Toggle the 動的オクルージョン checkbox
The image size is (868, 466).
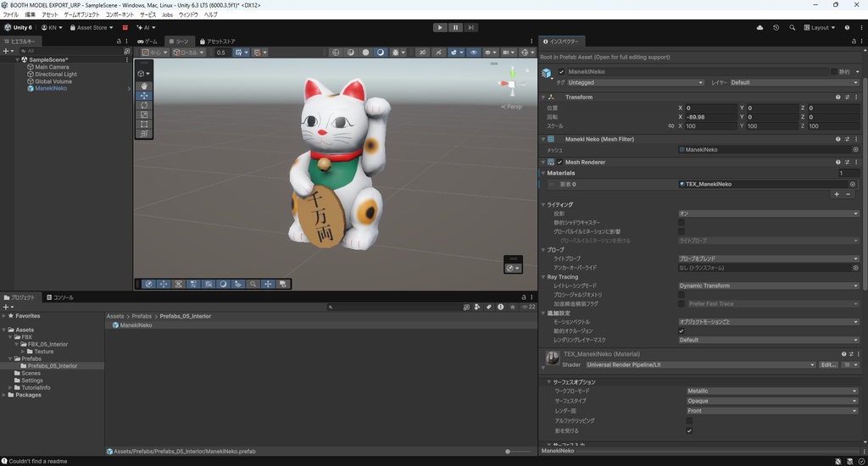tap(682, 331)
